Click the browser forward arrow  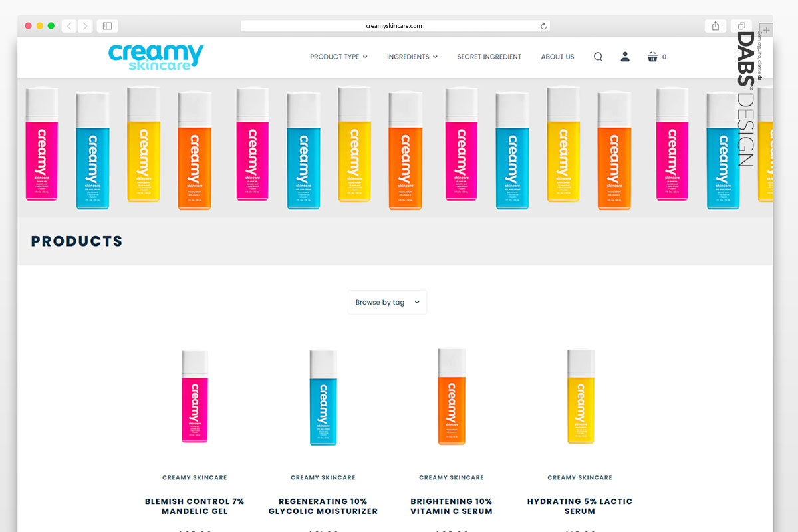coord(85,26)
